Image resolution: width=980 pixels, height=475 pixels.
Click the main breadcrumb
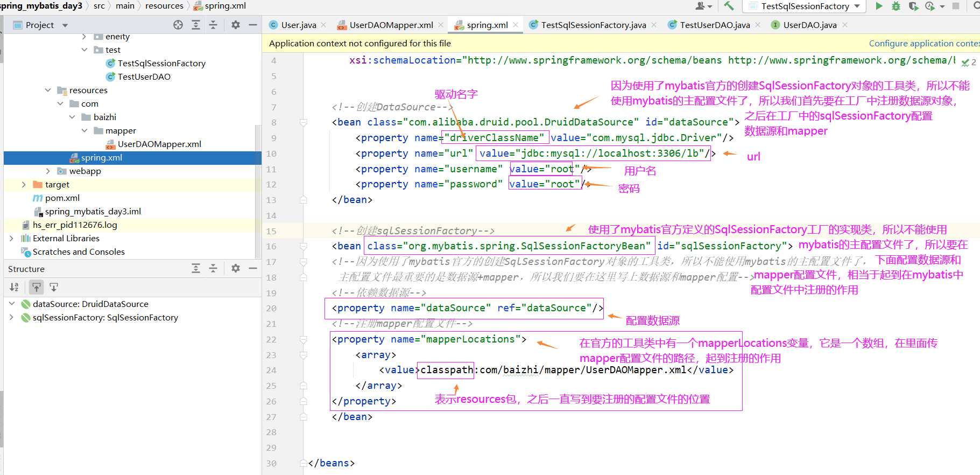tap(125, 5)
